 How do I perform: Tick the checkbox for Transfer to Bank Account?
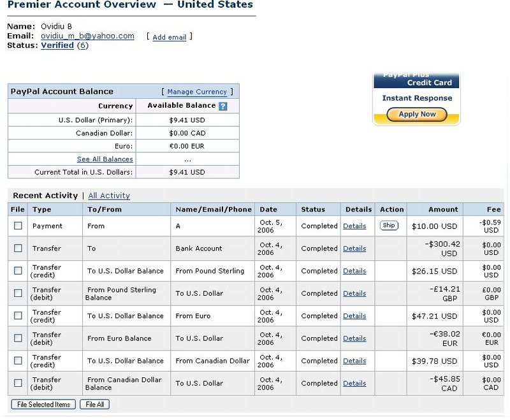(18, 248)
